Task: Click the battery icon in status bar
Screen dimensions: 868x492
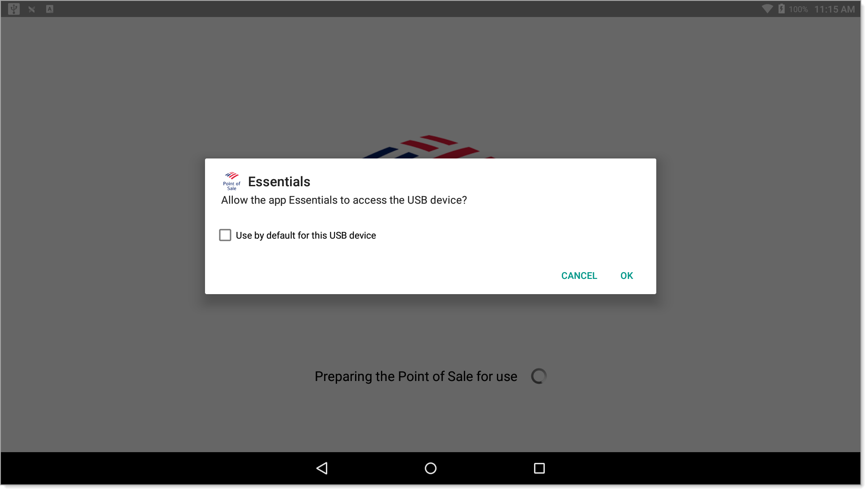Action: tap(781, 9)
